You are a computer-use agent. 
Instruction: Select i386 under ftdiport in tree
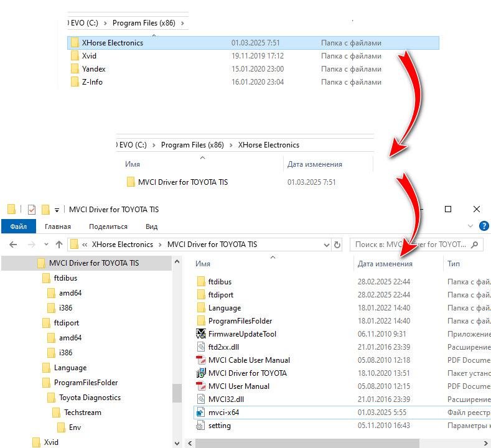coord(65,353)
